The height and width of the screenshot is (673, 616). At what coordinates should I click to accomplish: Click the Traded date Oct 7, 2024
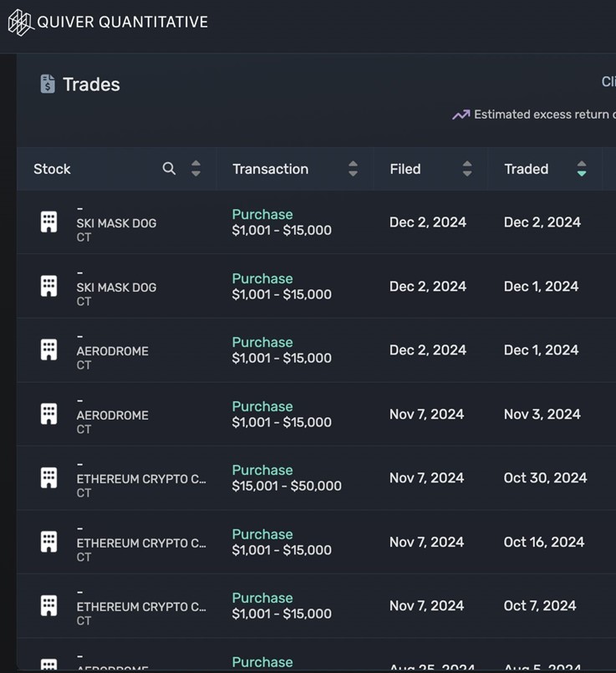(x=540, y=606)
